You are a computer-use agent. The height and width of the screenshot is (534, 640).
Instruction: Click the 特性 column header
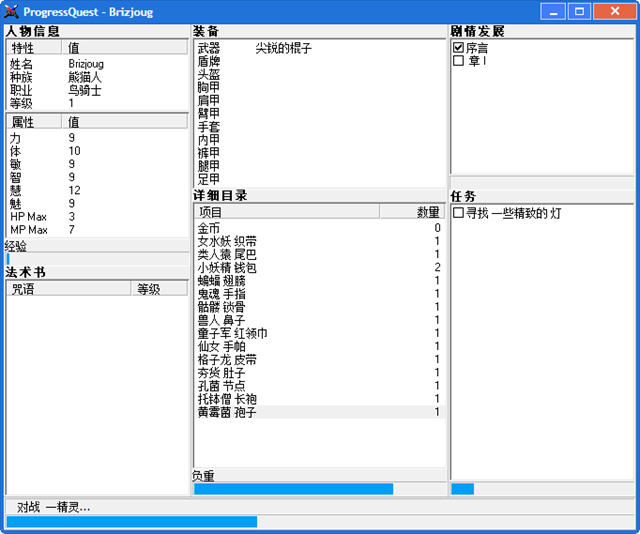(x=34, y=47)
